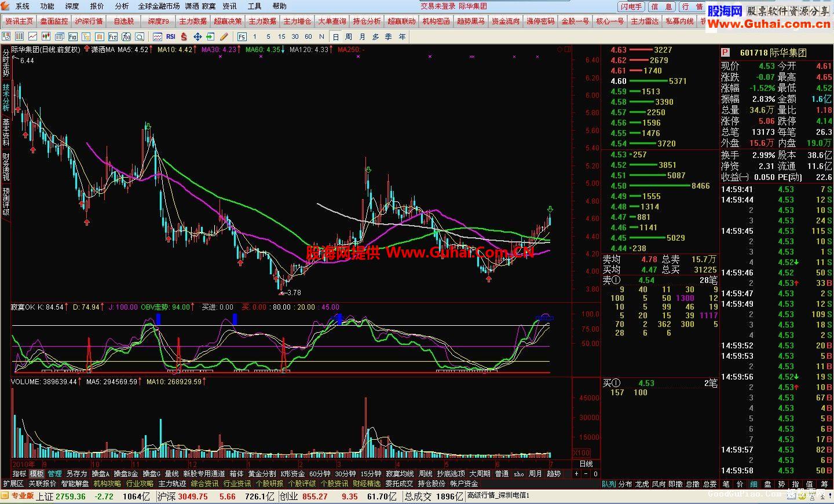
Task: Click the Fiz toolbar icon
Action: pos(113,36)
